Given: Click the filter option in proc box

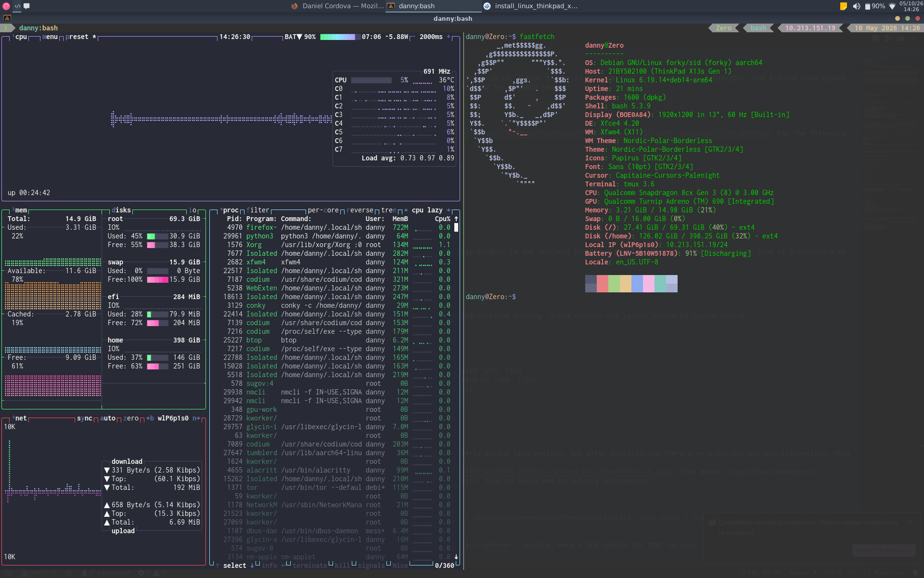Looking at the screenshot, I should pyautogui.click(x=258, y=210).
